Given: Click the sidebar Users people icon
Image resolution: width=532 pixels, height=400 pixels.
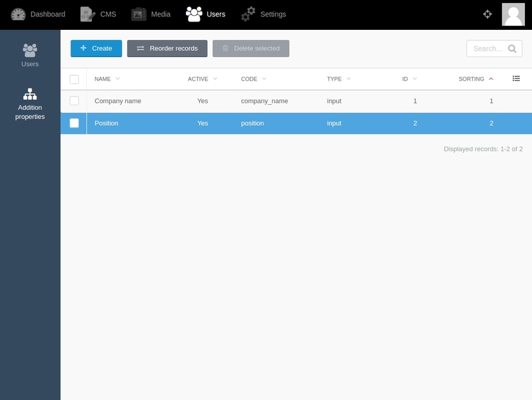Looking at the screenshot, I should pos(30,50).
